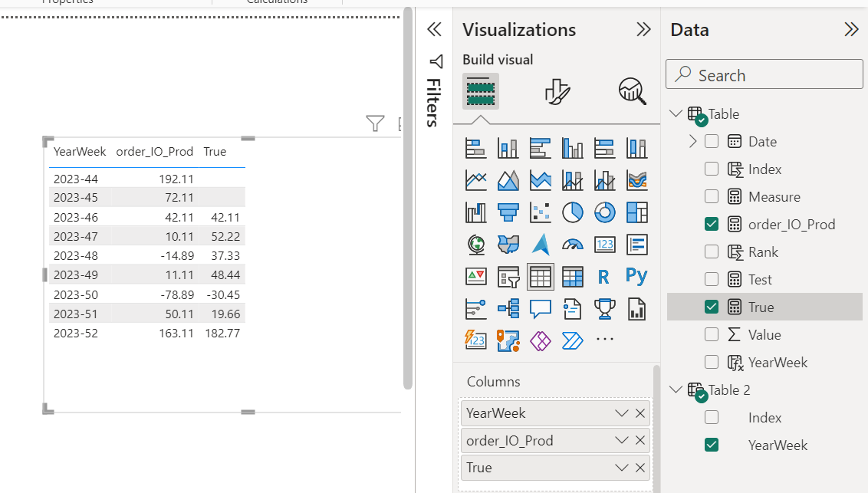Get more visuals via ellipsis
The width and height of the screenshot is (868, 493).
pos(604,339)
